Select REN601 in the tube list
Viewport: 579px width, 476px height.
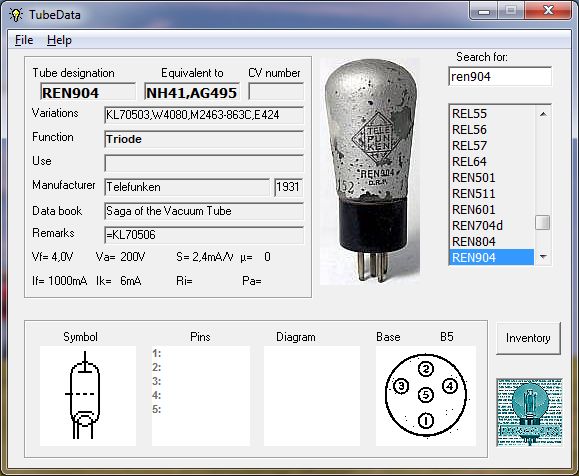491,209
